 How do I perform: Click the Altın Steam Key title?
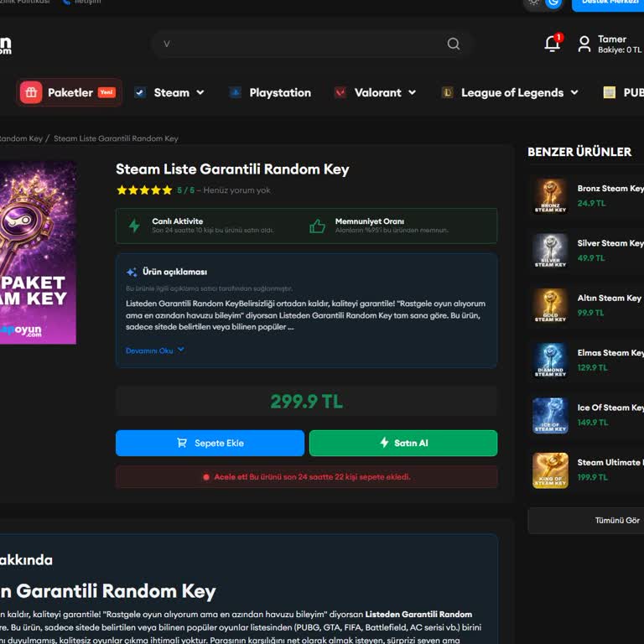[609, 298]
